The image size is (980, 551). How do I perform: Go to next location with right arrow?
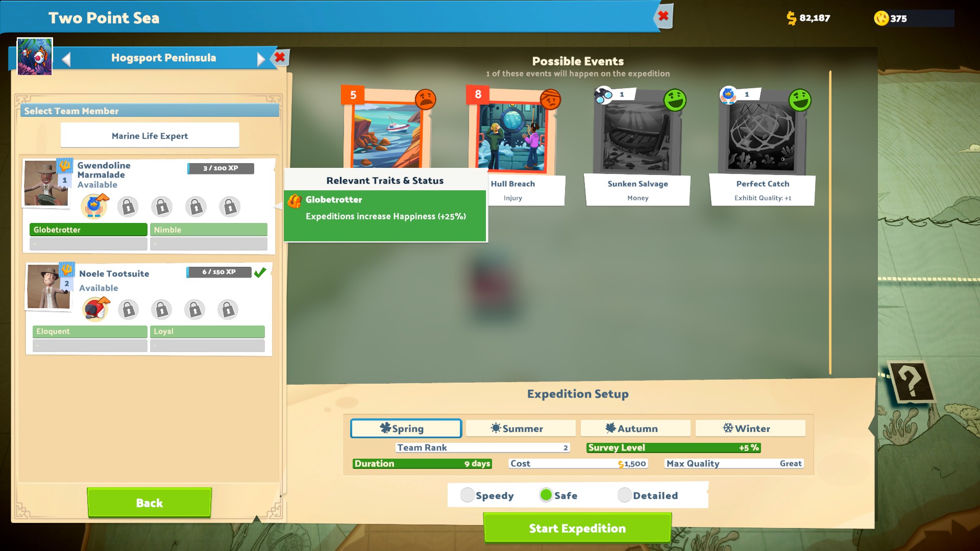coord(261,59)
